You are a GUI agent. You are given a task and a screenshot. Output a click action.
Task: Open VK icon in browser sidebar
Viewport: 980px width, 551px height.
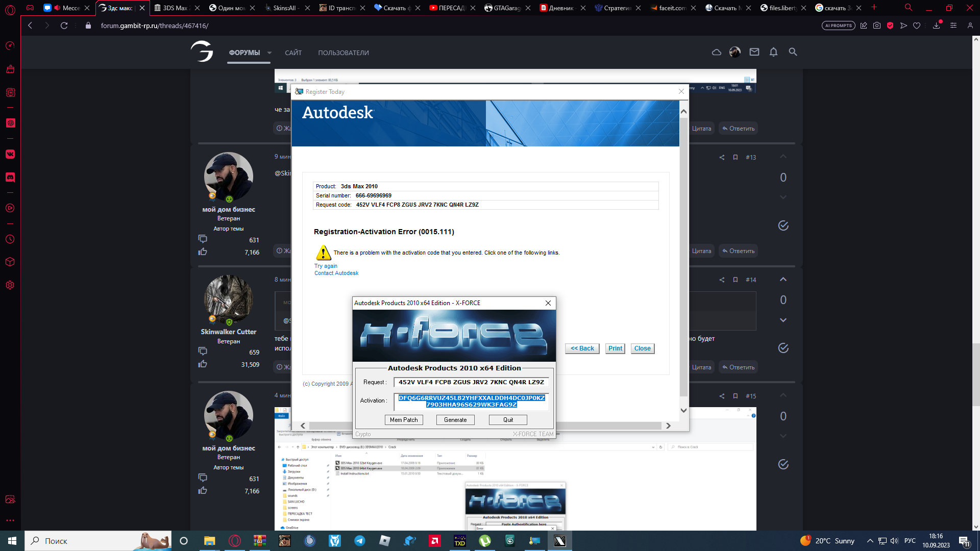tap(10, 154)
